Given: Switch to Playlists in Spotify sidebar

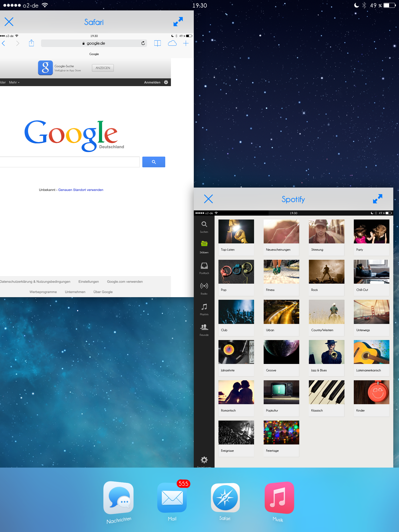Looking at the screenshot, I should click(x=204, y=309).
